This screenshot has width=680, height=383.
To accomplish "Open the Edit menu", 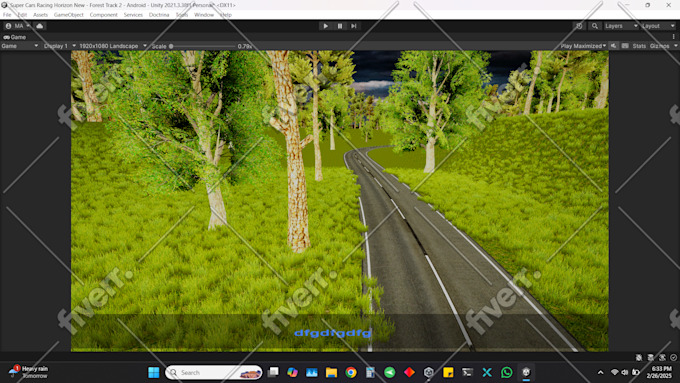I will tap(22, 15).
